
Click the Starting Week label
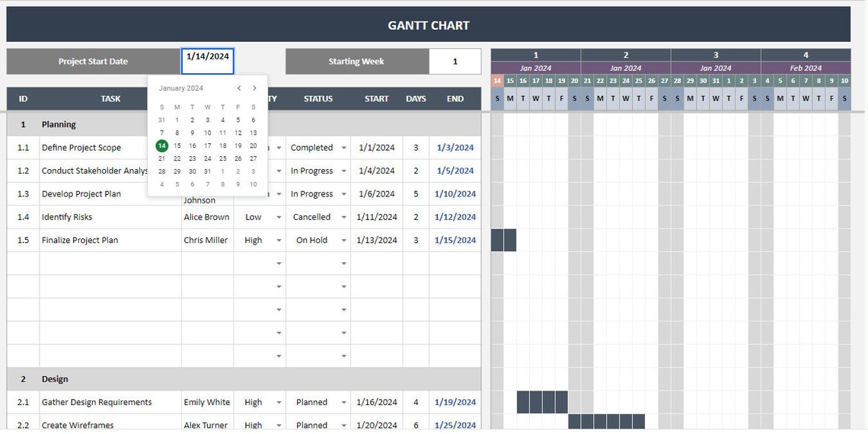(x=356, y=62)
